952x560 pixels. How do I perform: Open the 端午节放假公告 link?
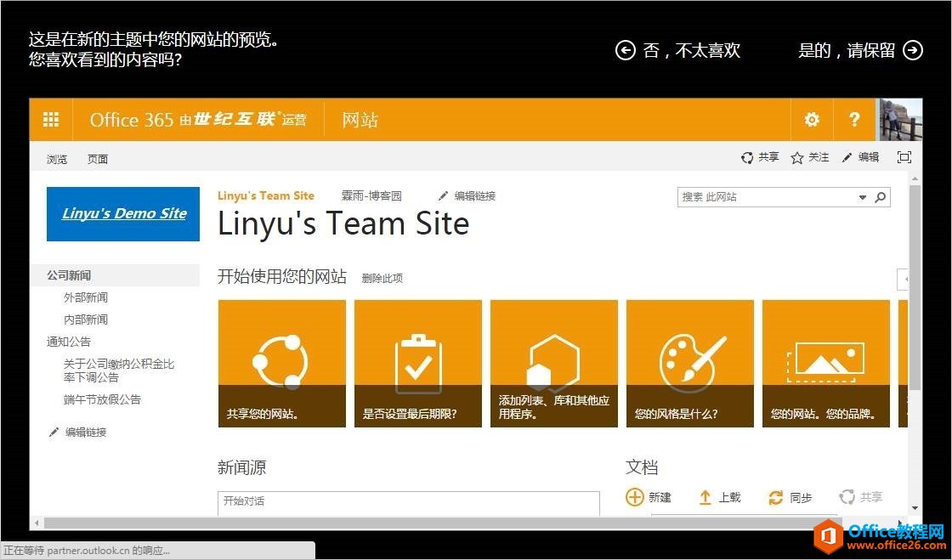(x=102, y=399)
